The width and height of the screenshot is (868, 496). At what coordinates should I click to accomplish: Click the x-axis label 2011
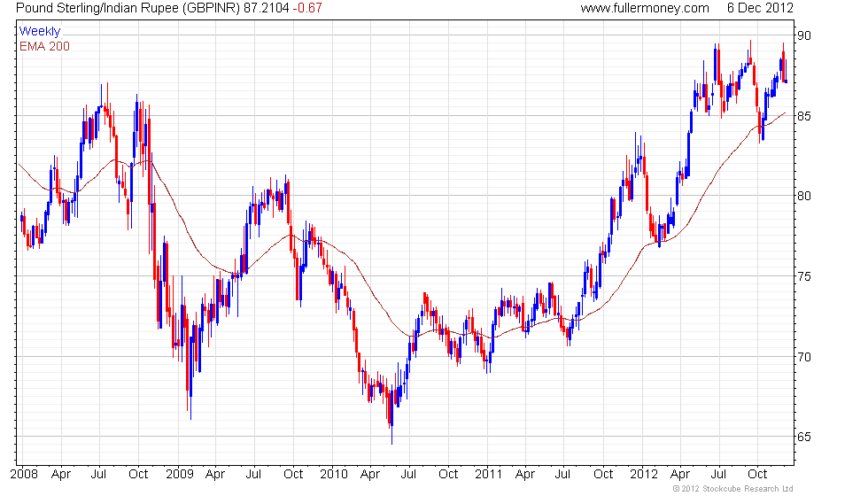tap(488, 475)
